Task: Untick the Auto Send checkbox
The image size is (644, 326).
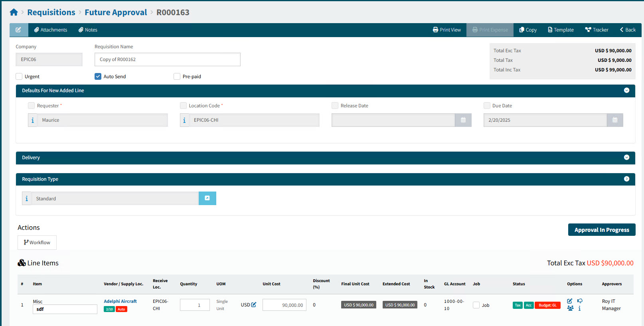Action: click(x=98, y=77)
